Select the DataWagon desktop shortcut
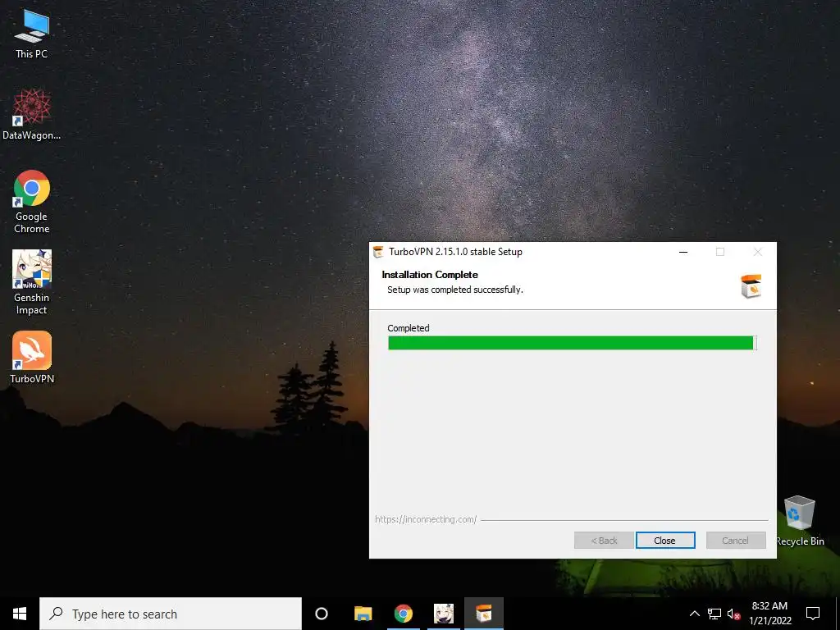This screenshot has height=630, width=840. pyautogui.click(x=32, y=115)
